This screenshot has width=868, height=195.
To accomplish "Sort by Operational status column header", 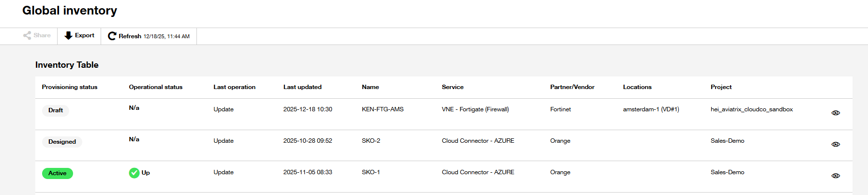I will point(156,87).
